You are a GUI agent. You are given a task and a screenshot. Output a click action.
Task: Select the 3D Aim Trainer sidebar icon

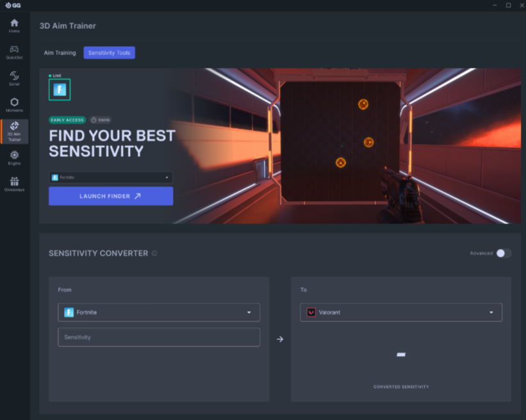(14, 131)
